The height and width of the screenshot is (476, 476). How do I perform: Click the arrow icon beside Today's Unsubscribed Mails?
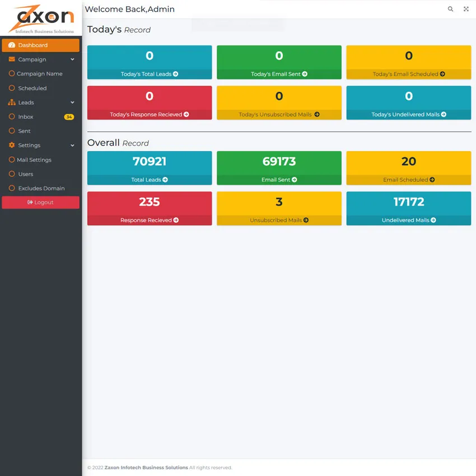pyautogui.click(x=317, y=114)
